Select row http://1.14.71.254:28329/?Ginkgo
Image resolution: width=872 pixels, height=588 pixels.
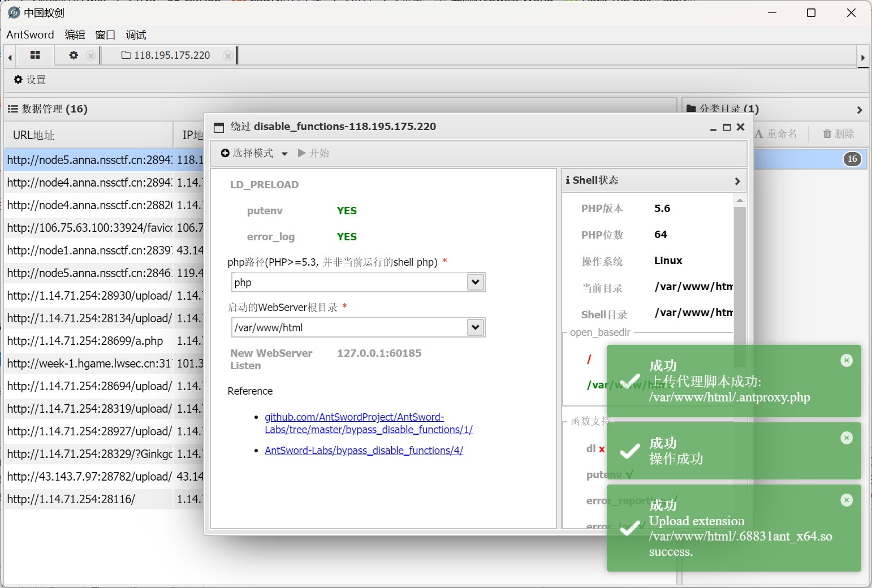click(x=104, y=454)
